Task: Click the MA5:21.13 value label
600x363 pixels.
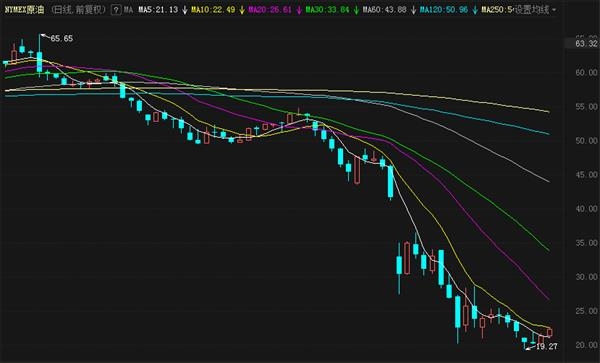Action: tap(158, 10)
